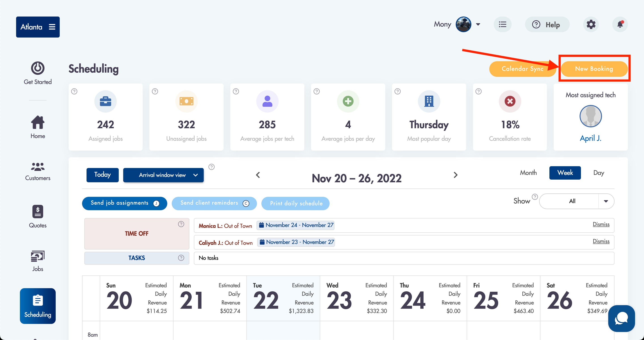The height and width of the screenshot is (340, 644).
Task: Click the New Booking button
Action: pos(594,69)
